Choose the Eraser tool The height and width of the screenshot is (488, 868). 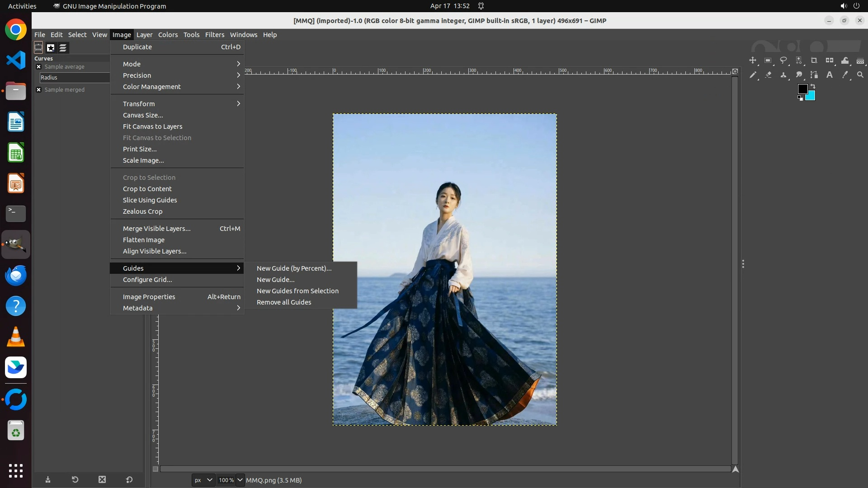[768, 75]
